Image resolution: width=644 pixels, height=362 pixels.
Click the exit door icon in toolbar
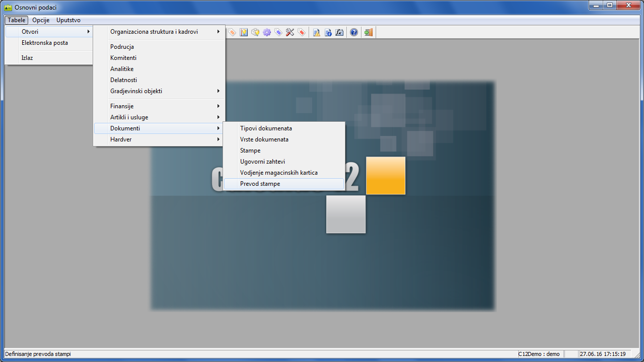click(369, 32)
